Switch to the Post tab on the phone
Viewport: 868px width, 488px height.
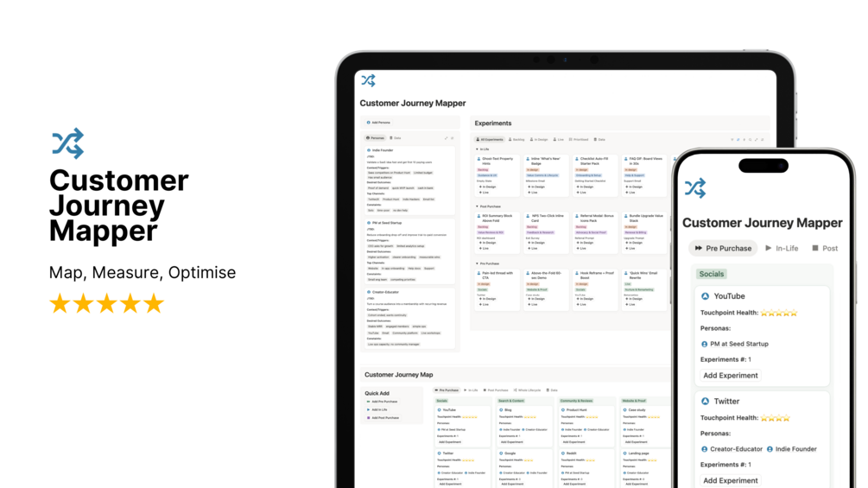825,249
